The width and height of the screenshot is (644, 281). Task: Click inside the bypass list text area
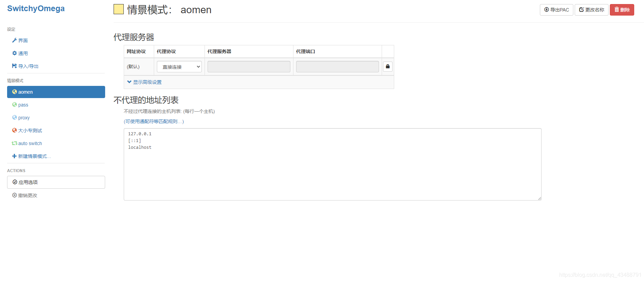pos(333,164)
